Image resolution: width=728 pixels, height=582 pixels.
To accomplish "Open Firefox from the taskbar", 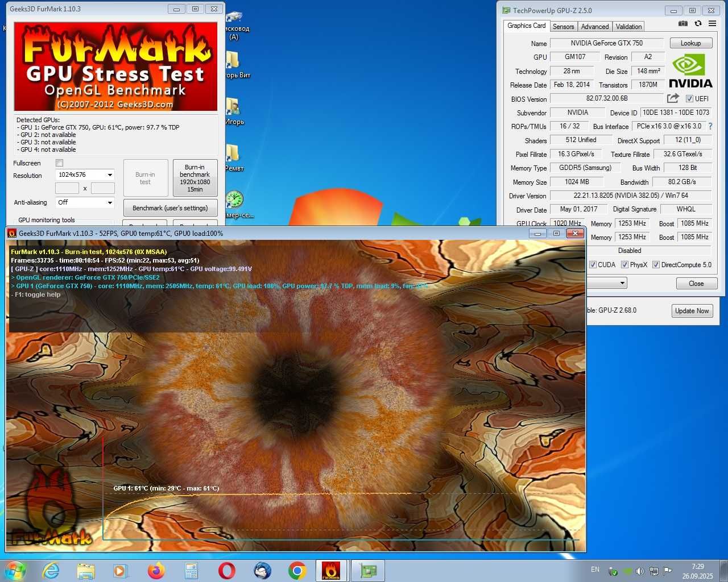I will pos(156,571).
